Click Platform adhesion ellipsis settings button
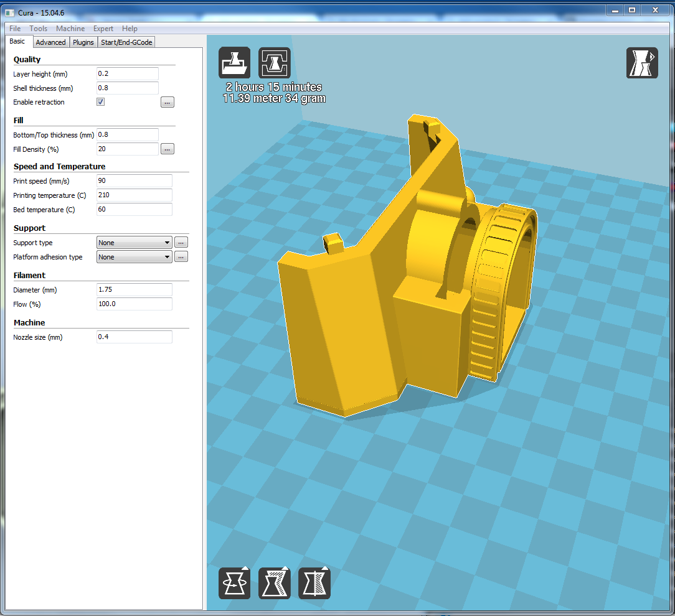Viewport: 675px width, 616px height. 181,257
